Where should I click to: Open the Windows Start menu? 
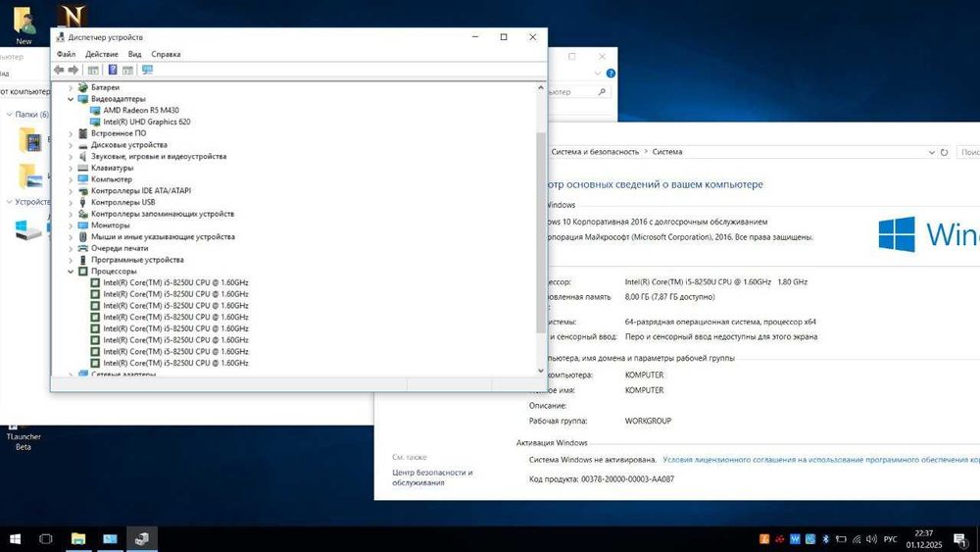pyautogui.click(x=15, y=539)
